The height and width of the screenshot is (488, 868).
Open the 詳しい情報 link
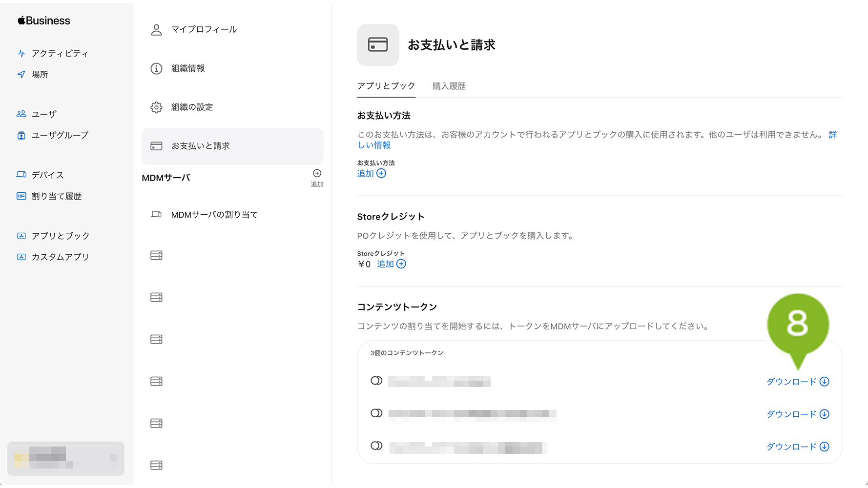click(374, 145)
